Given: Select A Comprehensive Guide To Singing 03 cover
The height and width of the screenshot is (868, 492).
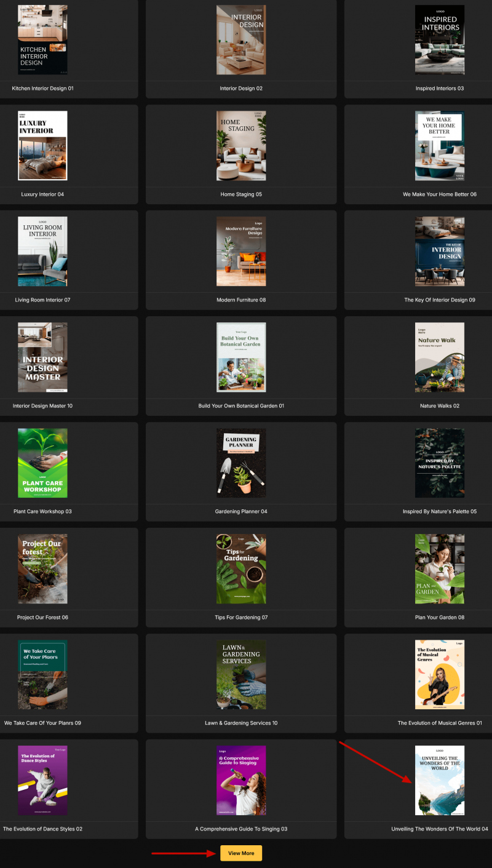Looking at the screenshot, I should pos(241,781).
